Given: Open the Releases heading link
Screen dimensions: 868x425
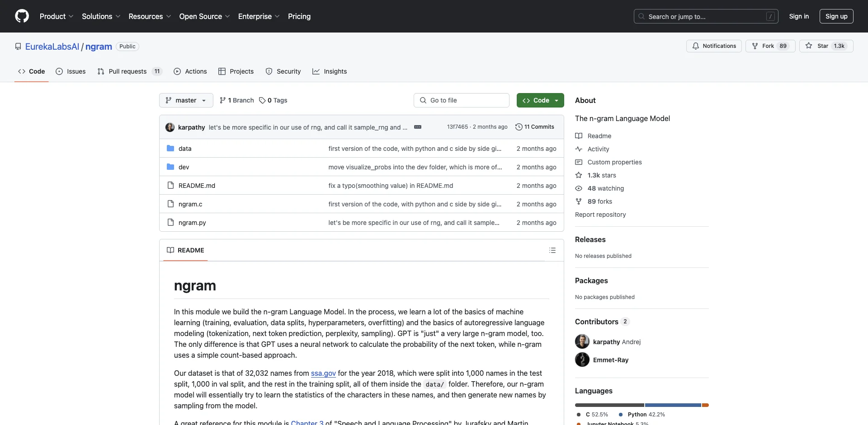Looking at the screenshot, I should tap(590, 239).
